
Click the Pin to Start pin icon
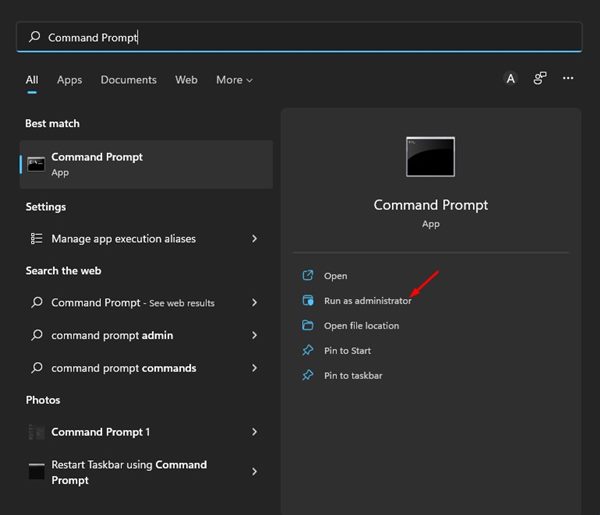308,351
